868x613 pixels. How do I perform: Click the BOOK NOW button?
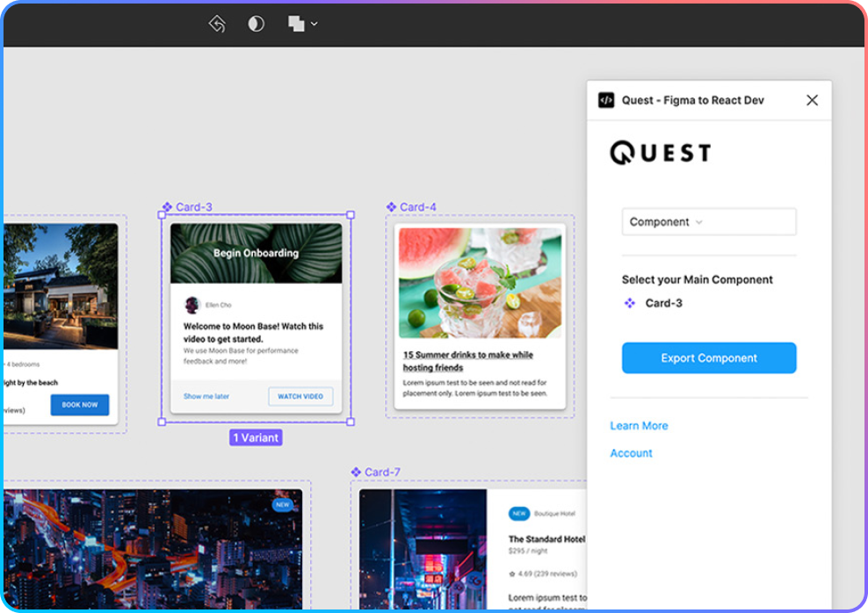pyautogui.click(x=80, y=405)
